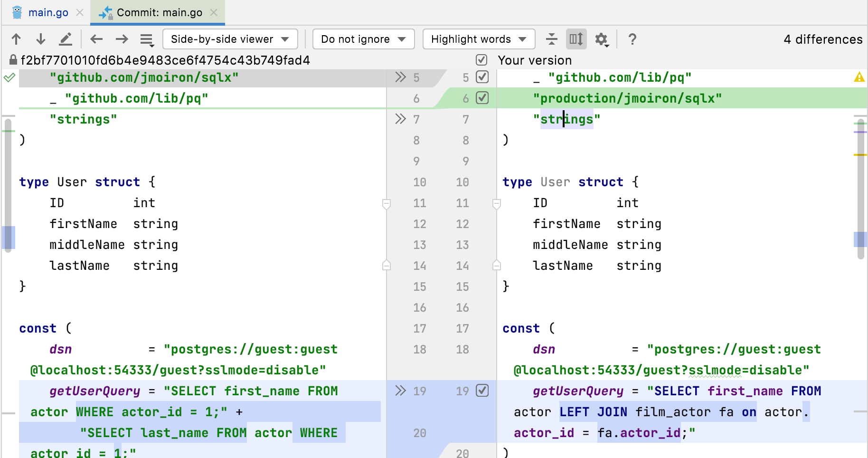868x458 pixels.
Task: Open help with the question mark icon
Action: coord(632,39)
